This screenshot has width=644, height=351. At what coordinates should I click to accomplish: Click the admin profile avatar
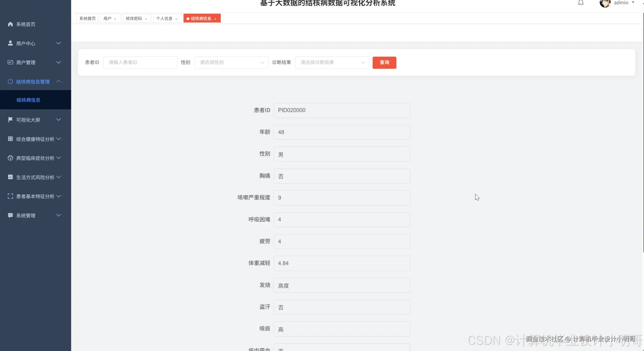point(606,4)
